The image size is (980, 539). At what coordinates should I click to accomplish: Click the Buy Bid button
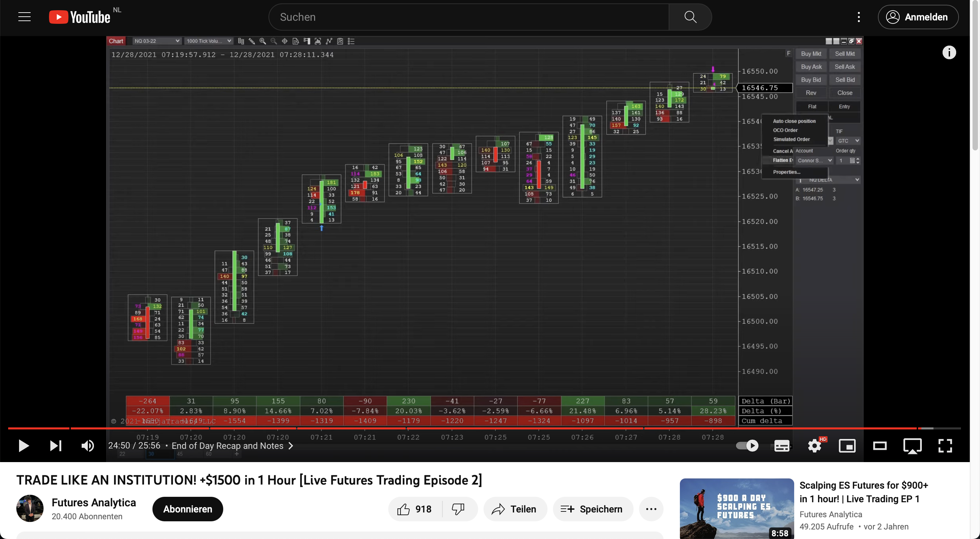(811, 80)
